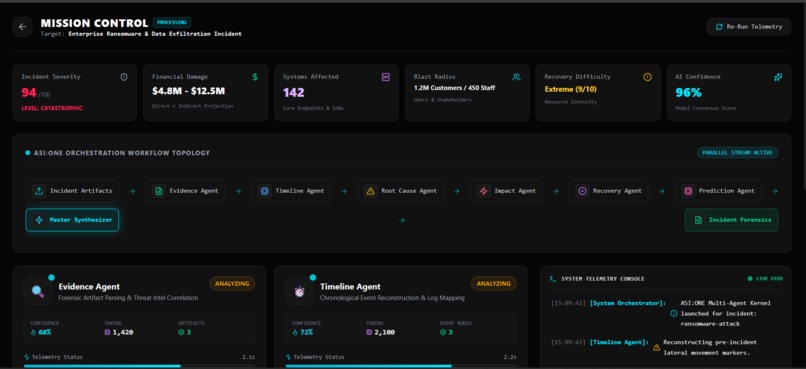This screenshot has width=806, height=369.
Task: Click the 15:09:43 log timestamp
Action: pyautogui.click(x=568, y=342)
